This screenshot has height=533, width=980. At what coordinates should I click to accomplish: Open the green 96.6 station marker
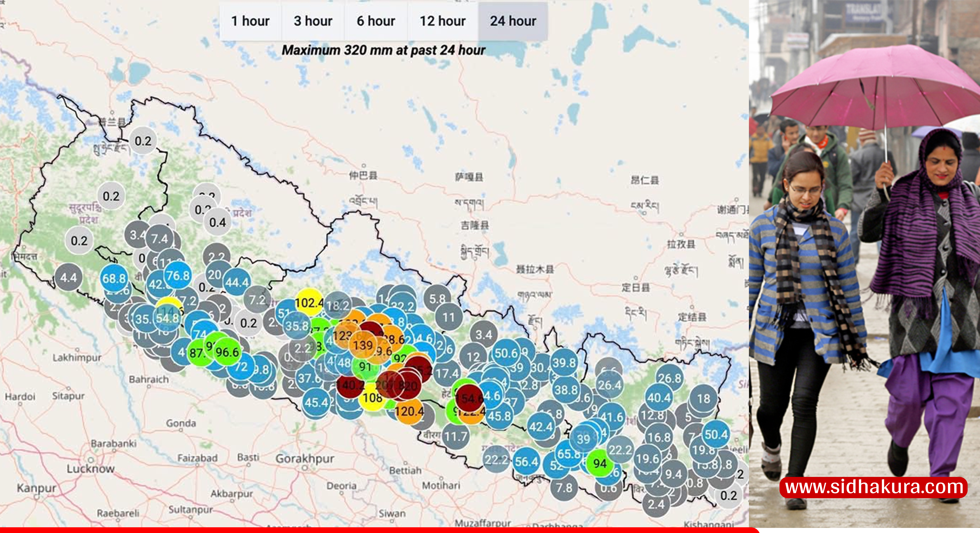(227, 352)
